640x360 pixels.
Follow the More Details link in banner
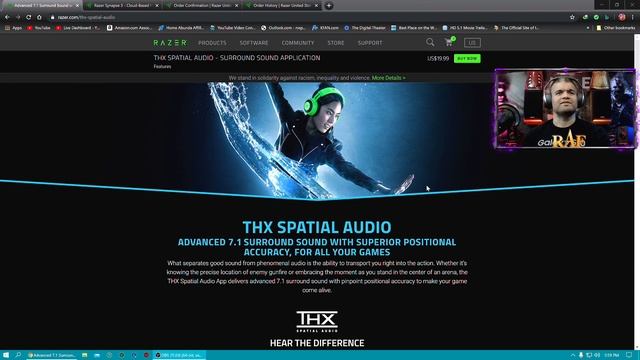point(389,78)
